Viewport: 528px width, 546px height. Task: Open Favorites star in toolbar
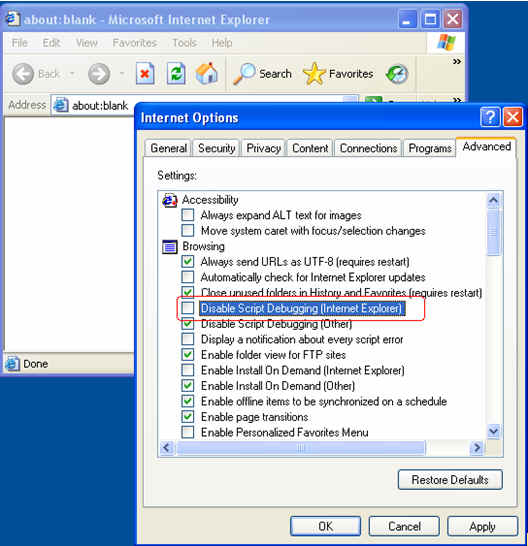338,74
